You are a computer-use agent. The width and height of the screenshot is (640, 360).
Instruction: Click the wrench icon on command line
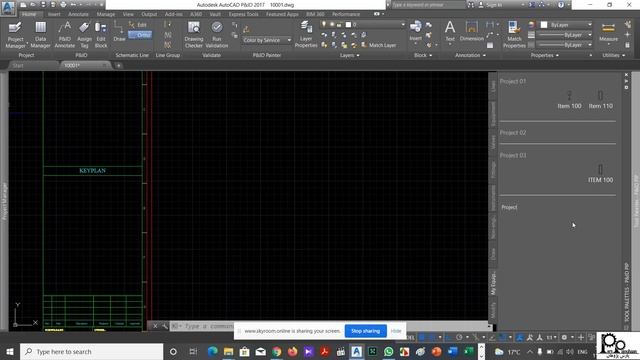165,326
